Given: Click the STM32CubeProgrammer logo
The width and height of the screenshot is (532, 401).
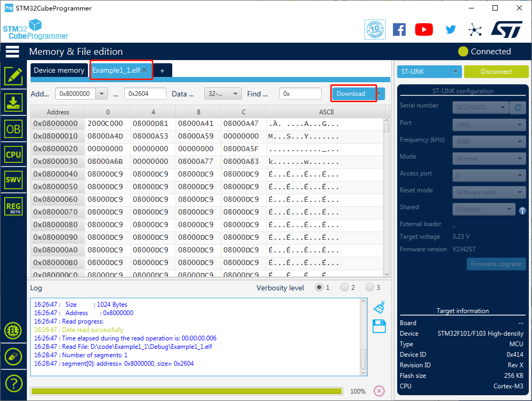Looking at the screenshot, I should pos(36,30).
